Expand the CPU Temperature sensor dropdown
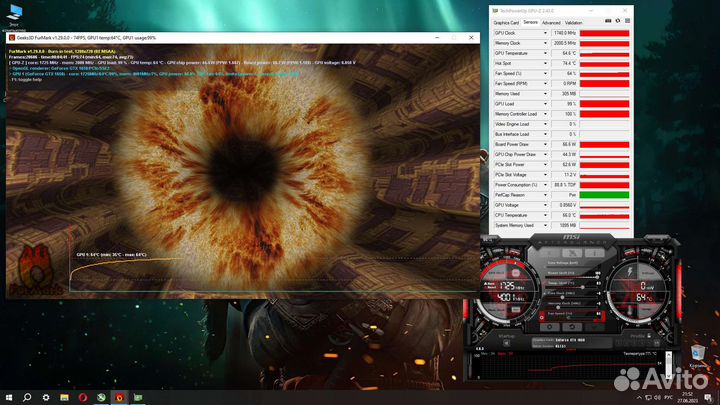720x405 pixels. 545,215
